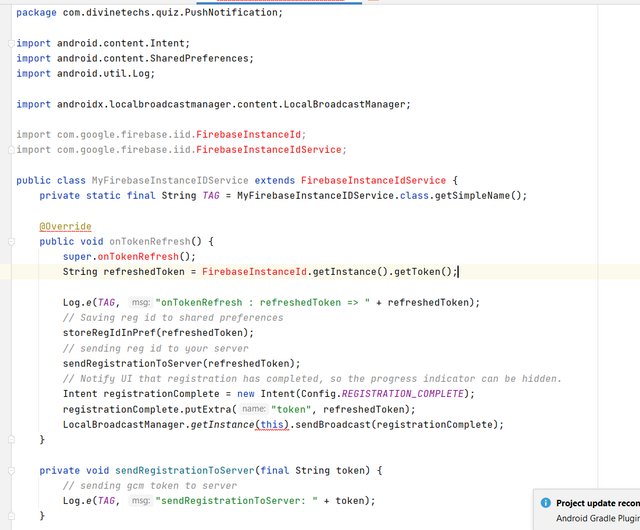Click onTokenRefresh in the method signature
The height and width of the screenshot is (530, 640).
pos(149,242)
